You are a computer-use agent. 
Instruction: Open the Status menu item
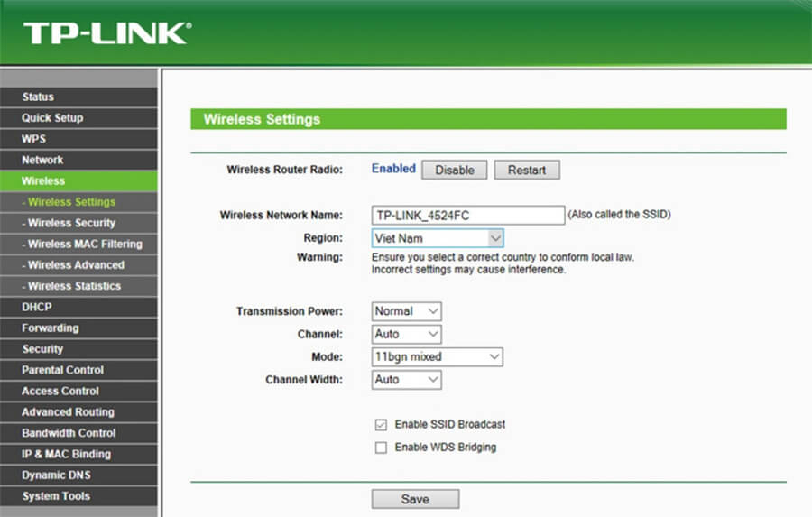coord(38,97)
